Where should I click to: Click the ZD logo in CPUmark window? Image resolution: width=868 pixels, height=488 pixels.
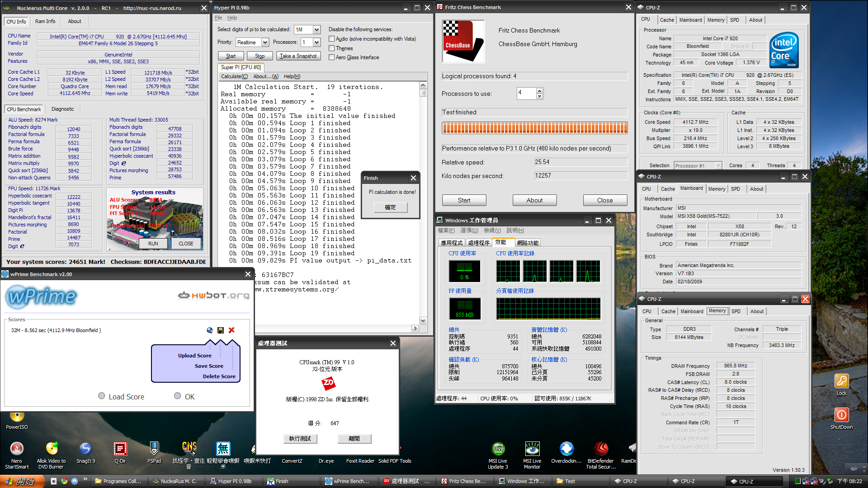point(328,383)
